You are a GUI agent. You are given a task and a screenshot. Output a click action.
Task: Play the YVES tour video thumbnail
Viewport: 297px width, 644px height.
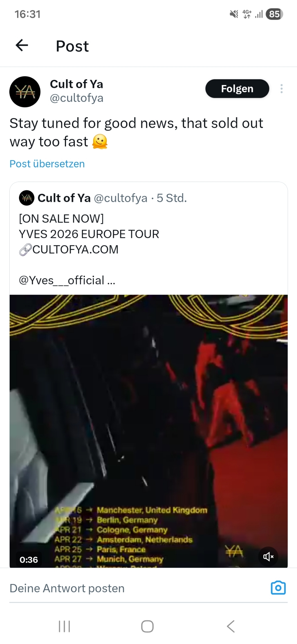pyautogui.click(x=149, y=431)
